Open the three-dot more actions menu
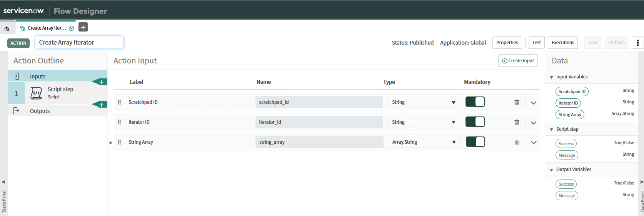The height and width of the screenshot is (216, 644). [x=637, y=43]
